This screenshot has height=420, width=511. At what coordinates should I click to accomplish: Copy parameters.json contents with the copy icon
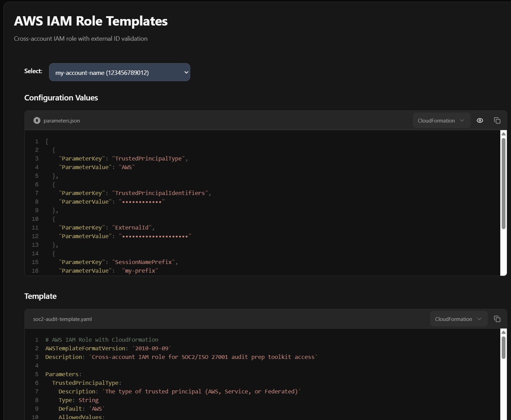(497, 120)
